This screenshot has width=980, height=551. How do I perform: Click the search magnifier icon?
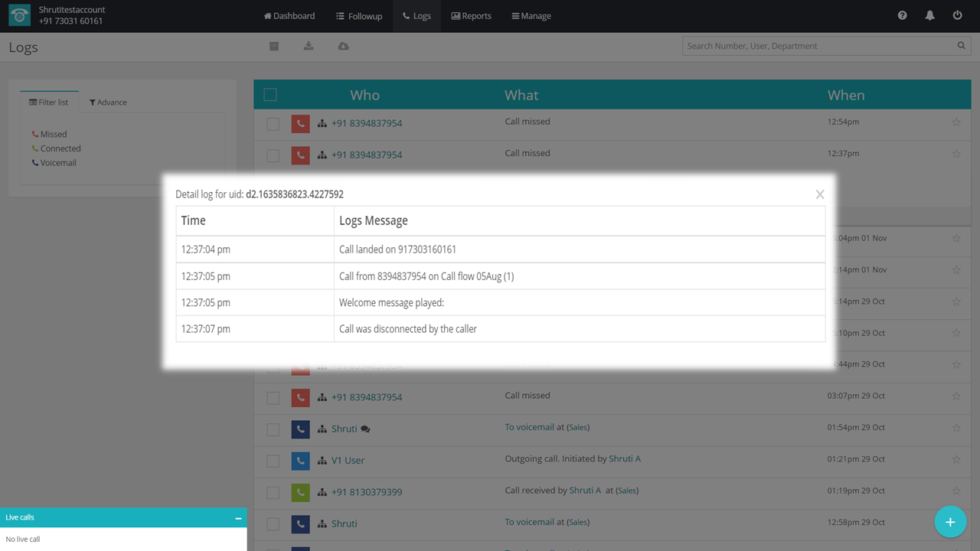coord(961,46)
